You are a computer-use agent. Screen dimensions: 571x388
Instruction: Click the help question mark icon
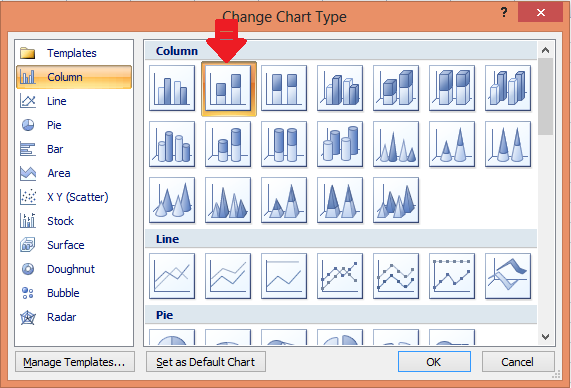coord(504,13)
